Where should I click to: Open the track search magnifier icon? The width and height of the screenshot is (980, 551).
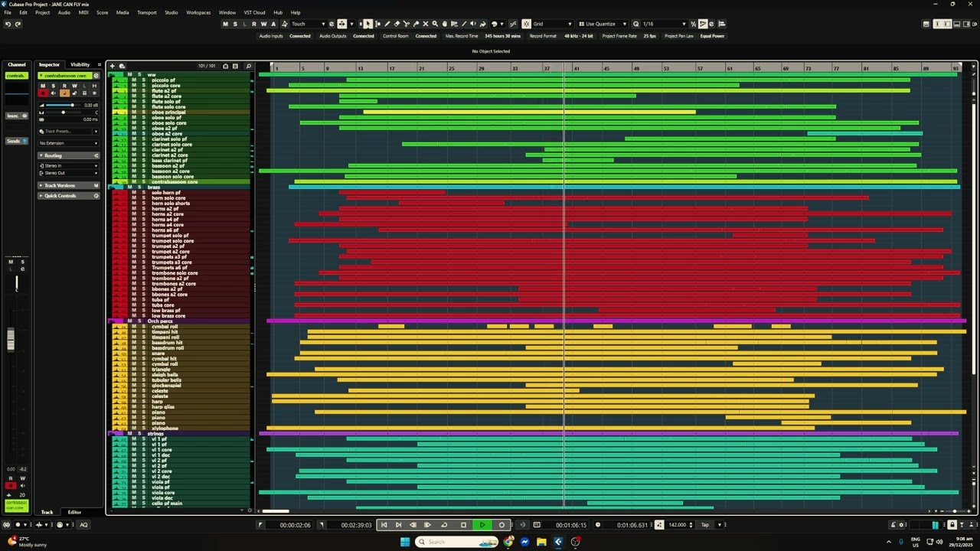click(x=248, y=66)
